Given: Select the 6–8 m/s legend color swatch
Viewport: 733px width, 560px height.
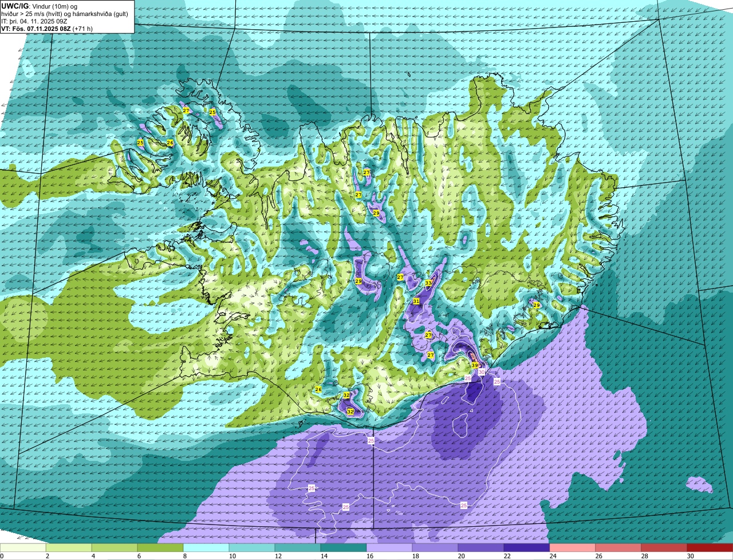Looking at the screenshot, I should [x=160, y=548].
